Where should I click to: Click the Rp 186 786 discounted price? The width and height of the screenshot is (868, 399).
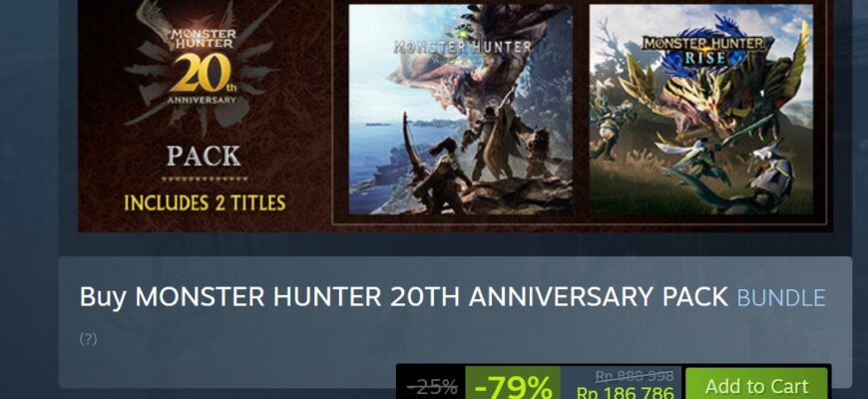[x=625, y=393]
